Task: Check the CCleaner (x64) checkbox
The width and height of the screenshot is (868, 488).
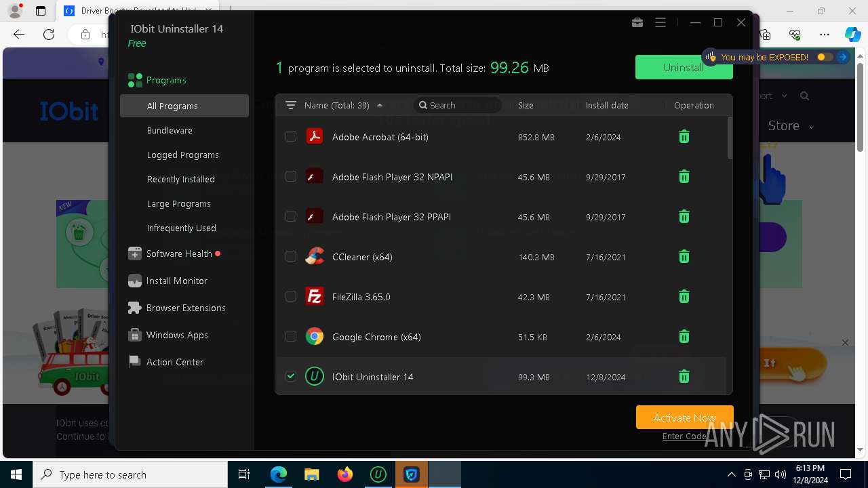Action: coord(291,257)
